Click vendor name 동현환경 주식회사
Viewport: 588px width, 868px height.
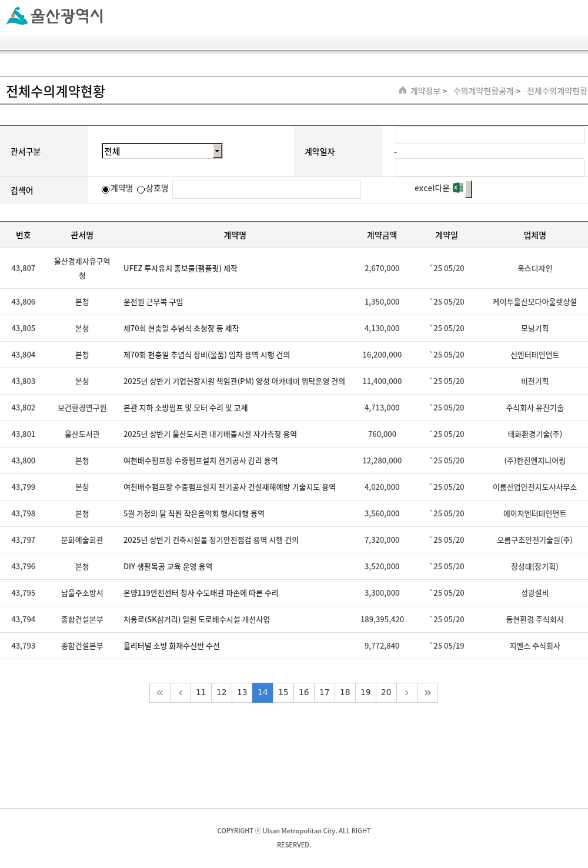click(x=535, y=620)
